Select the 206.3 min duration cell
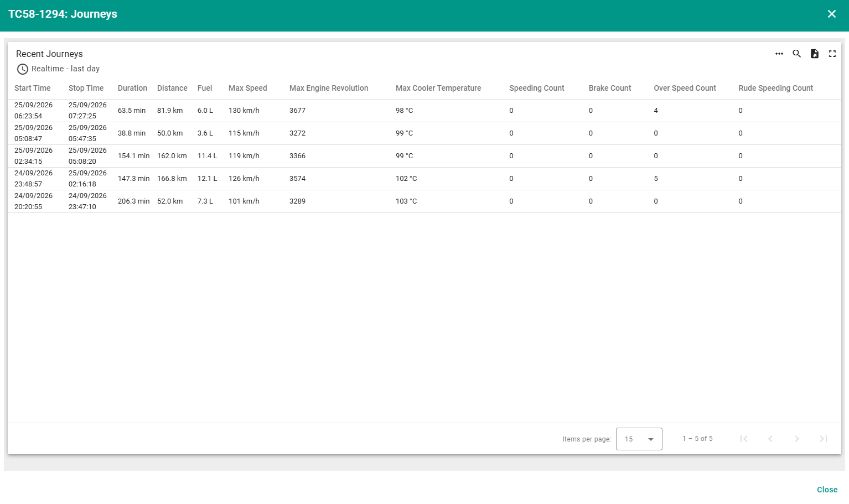Screen dimensions: 849x504 click(x=134, y=201)
